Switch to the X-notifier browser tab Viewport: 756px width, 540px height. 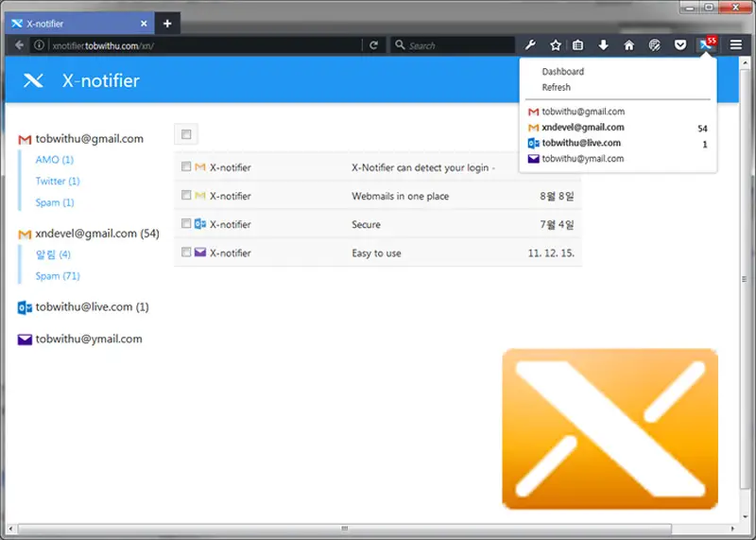(x=79, y=23)
